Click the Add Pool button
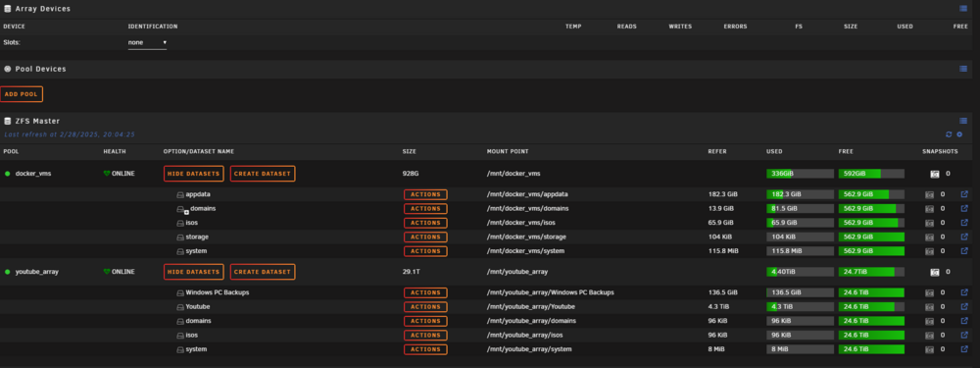The width and height of the screenshot is (980, 368). pos(22,94)
